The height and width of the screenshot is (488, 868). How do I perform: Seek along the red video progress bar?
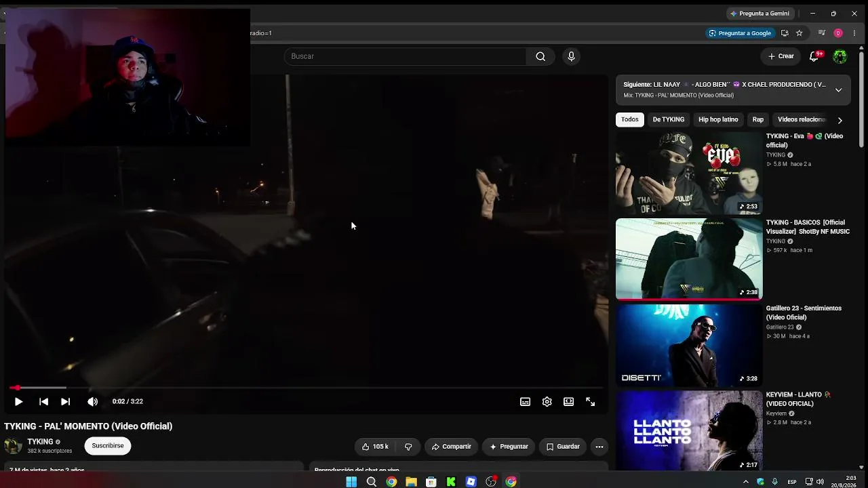(x=304, y=388)
